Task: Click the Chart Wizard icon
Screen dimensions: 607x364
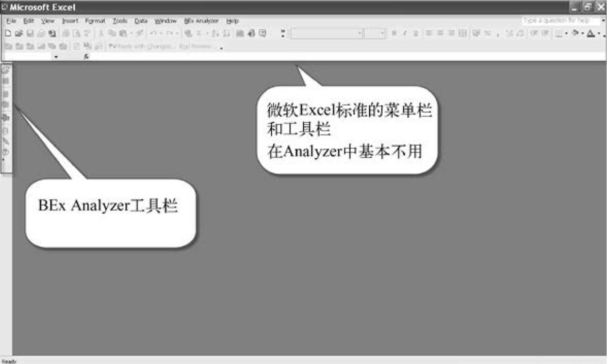Action: (240, 34)
